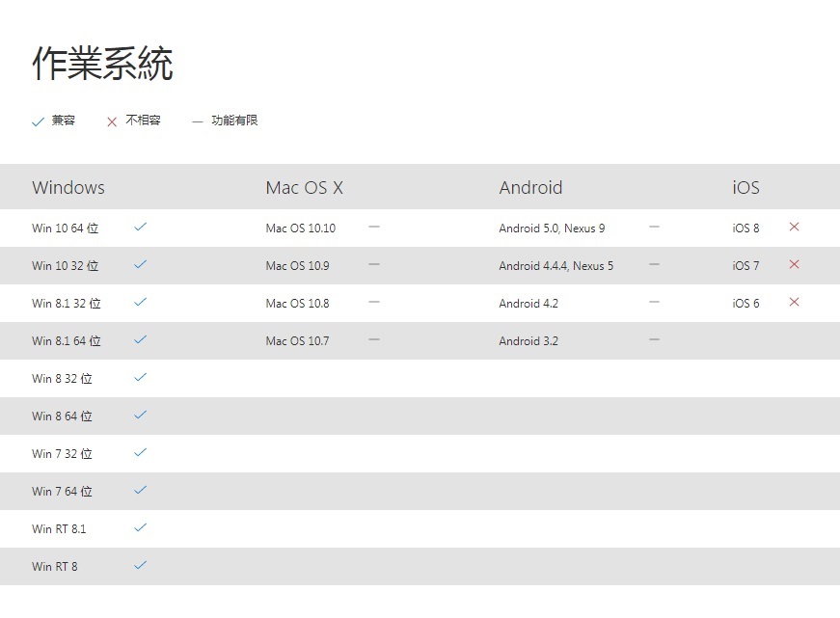
Task: Click the dash icon beside Mac OS 10.9
Action: coord(374,264)
